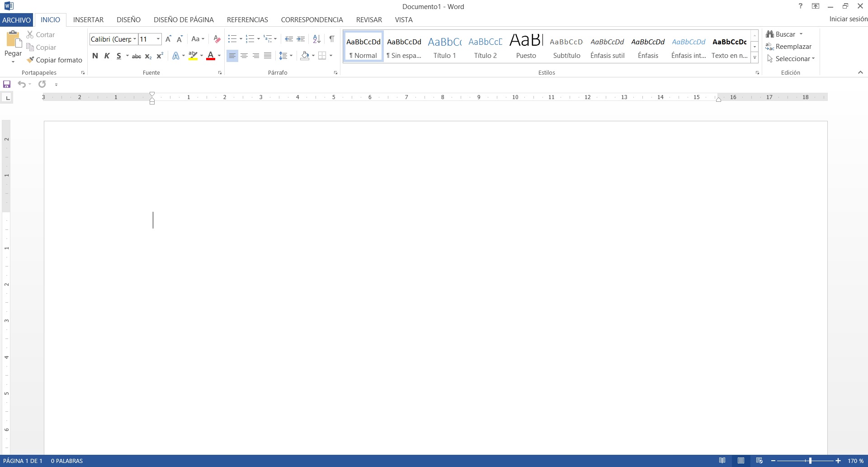The image size is (868, 467).
Task: Toggle bold (N) formatting
Action: [95, 56]
